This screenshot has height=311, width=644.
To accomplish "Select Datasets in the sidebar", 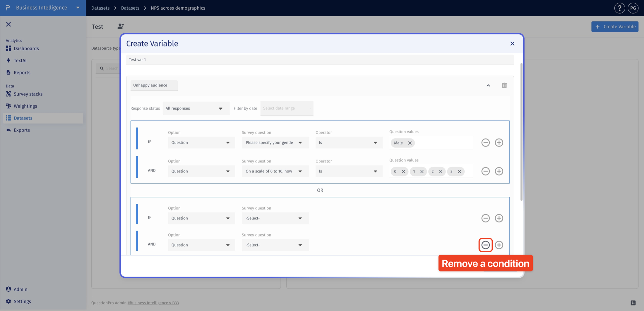I will point(43,118).
